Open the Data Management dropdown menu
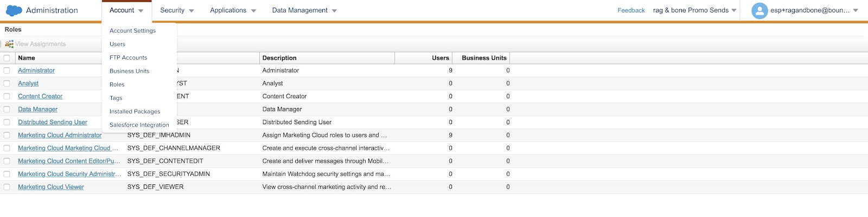The image size is (868, 217). pyautogui.click(x=304, y=10)
